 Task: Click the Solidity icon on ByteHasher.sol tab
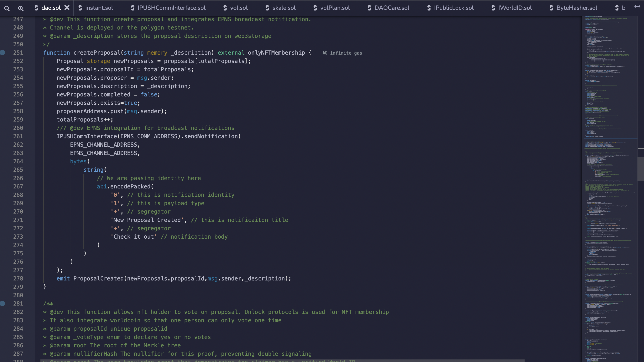click(552, 8)
